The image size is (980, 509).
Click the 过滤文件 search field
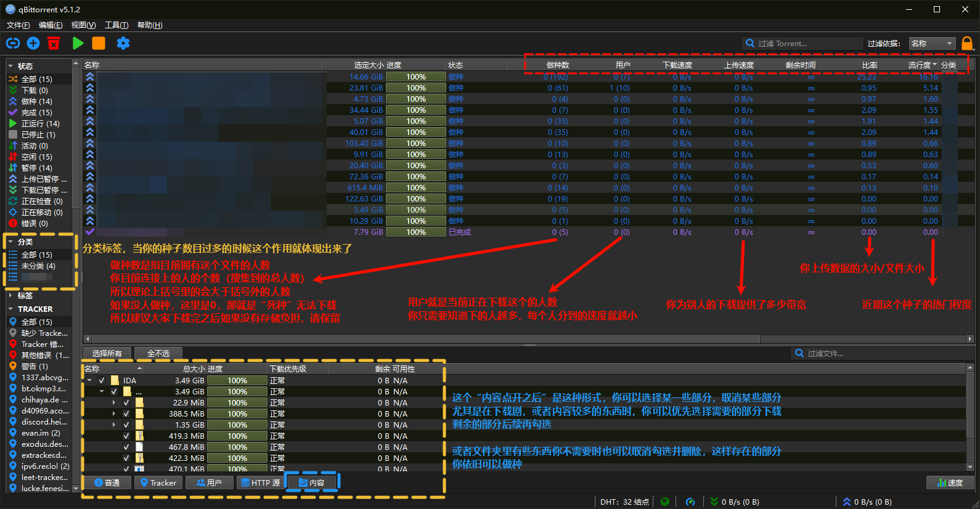pyautogui.click(x=882, y=353)
